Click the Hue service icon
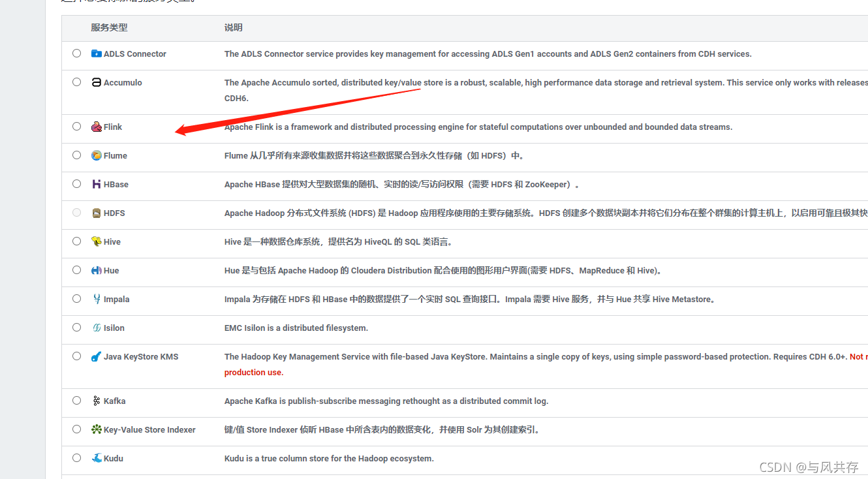 tap(97, 270)
